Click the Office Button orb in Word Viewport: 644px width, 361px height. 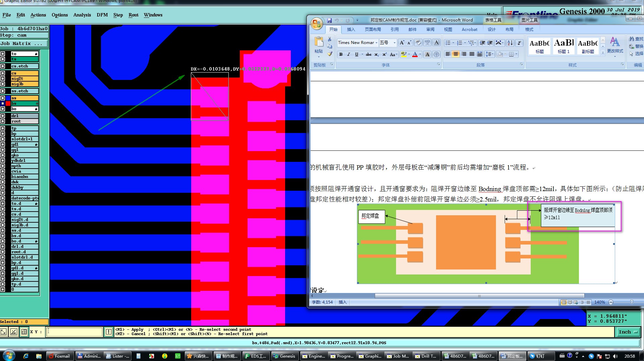tap(316, 23)
